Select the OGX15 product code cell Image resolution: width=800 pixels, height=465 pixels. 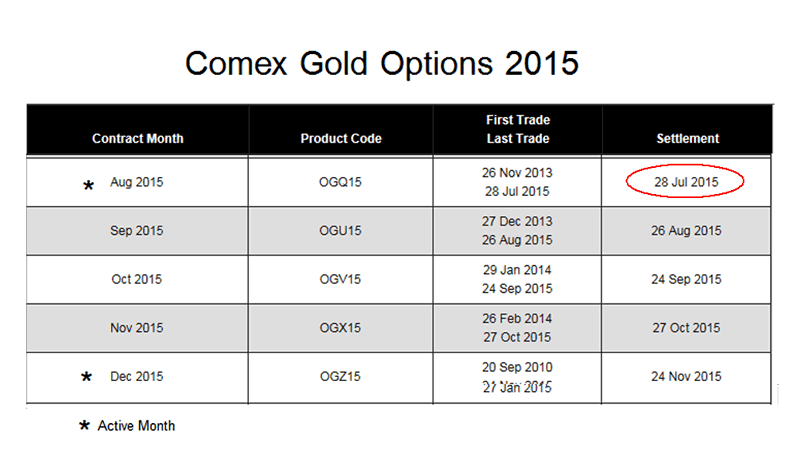coord(341,328)
